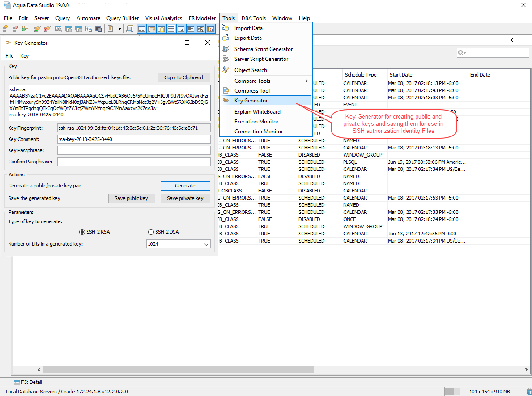Click the key icon in Key Generator title bar
The width and height of the screenshot is (532, 396).
click(9, 43)
